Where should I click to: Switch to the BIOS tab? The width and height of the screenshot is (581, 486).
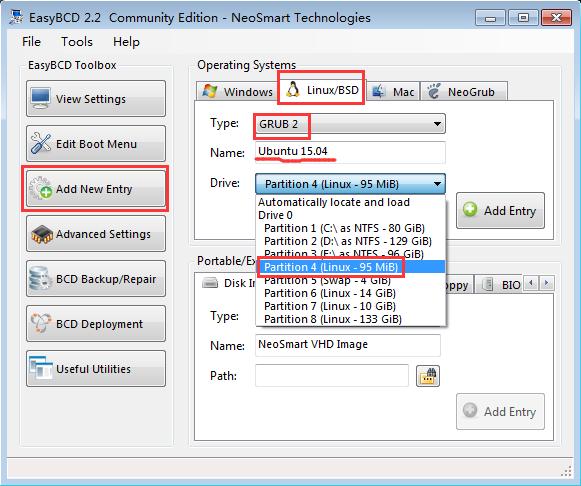[498, 284]
